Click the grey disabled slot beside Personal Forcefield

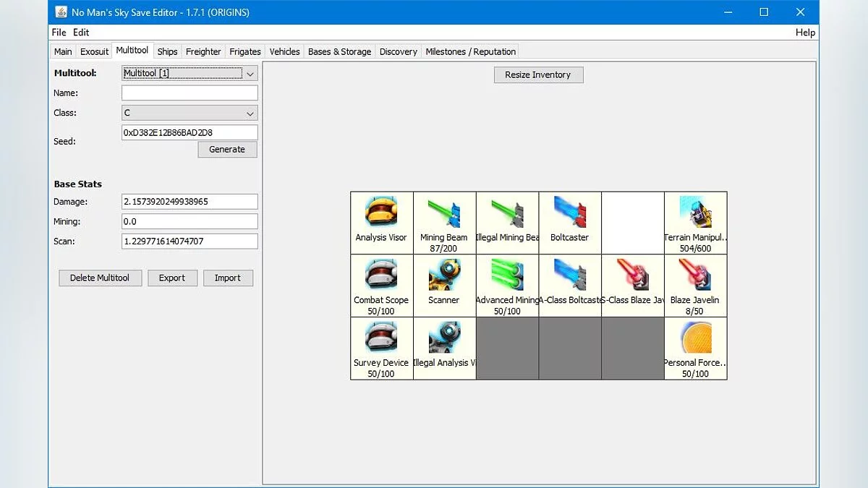click(633, 348)
